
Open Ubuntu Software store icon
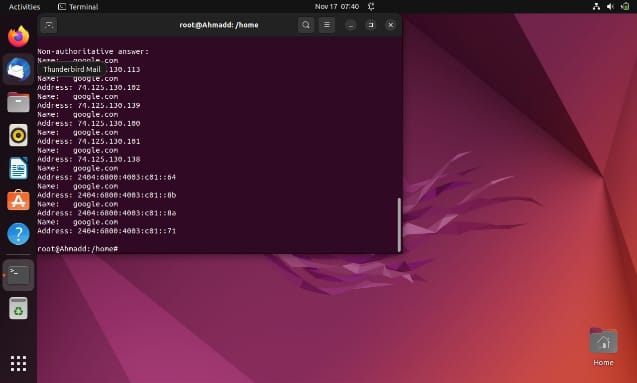18,201
